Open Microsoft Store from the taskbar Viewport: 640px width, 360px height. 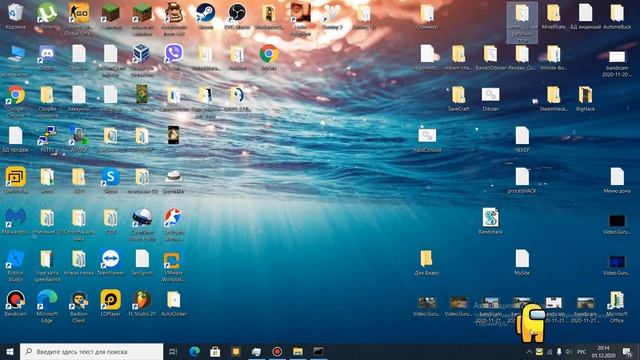click(x=215, y=351)
